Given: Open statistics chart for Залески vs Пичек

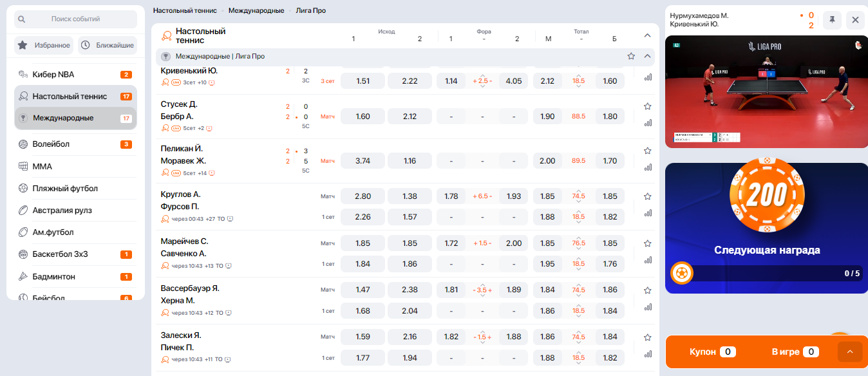Looking at the screenshot, I should tap(648, 353).
